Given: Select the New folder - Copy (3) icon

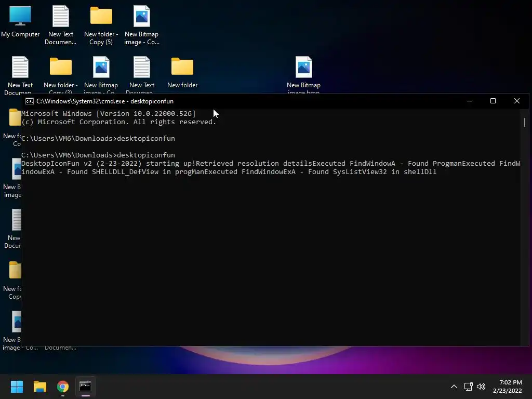Looking at the screenshot, I should [x=60, y=75].
